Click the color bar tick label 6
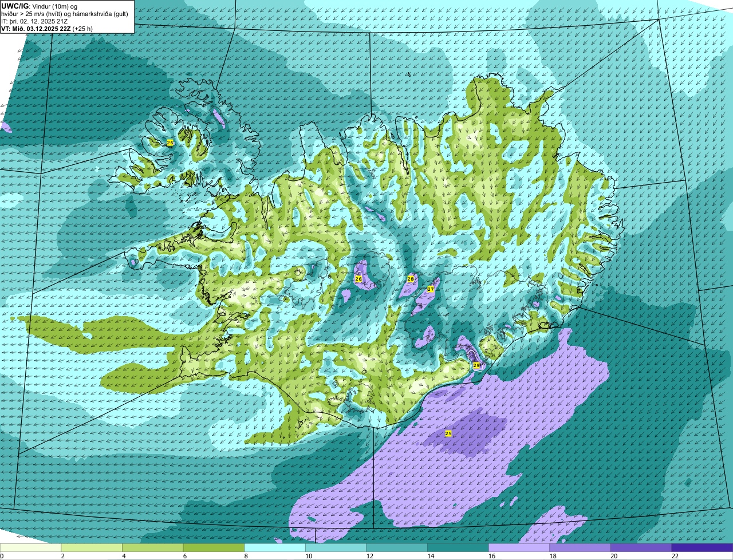The width and height of the screenshot is (733, 560). pyautogui.click(x=185, y=556)
